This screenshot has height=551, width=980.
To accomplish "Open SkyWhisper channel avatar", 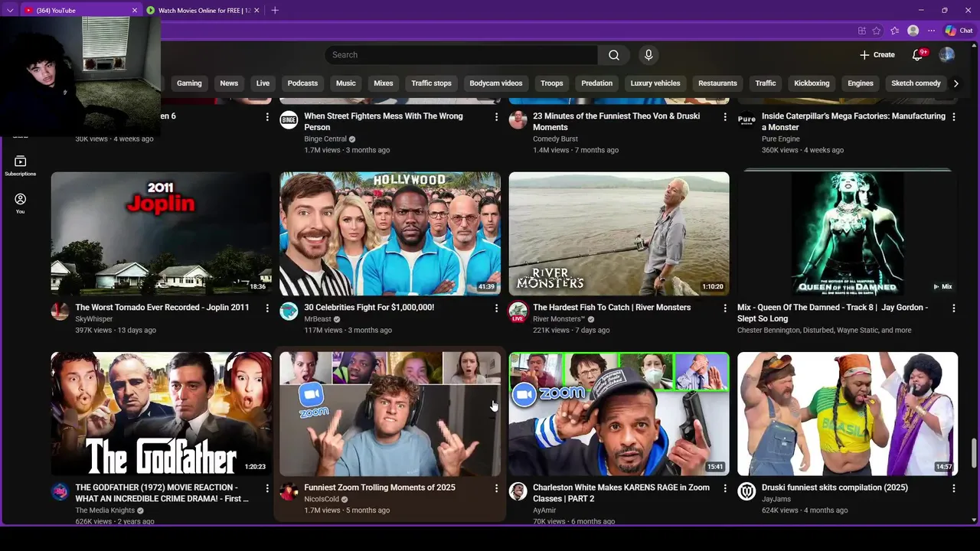I will coord(60,311).
